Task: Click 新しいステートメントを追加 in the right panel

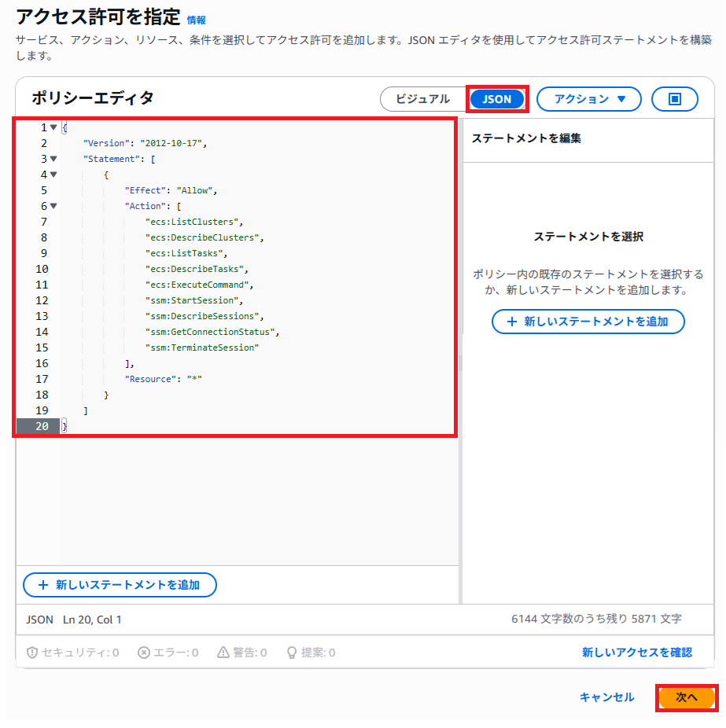Action: pyautogui.click(x=588, y=322)
